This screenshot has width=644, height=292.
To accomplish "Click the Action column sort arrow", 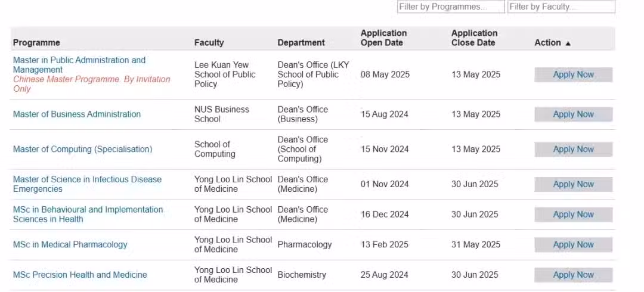I will pyautogui.click(x=568, y=43).
